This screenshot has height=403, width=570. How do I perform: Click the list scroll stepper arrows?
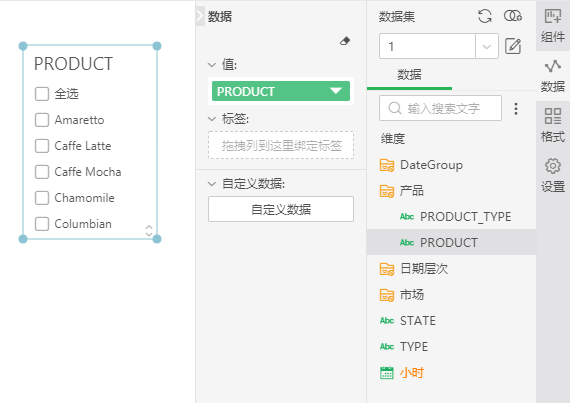tap(149, 230)
